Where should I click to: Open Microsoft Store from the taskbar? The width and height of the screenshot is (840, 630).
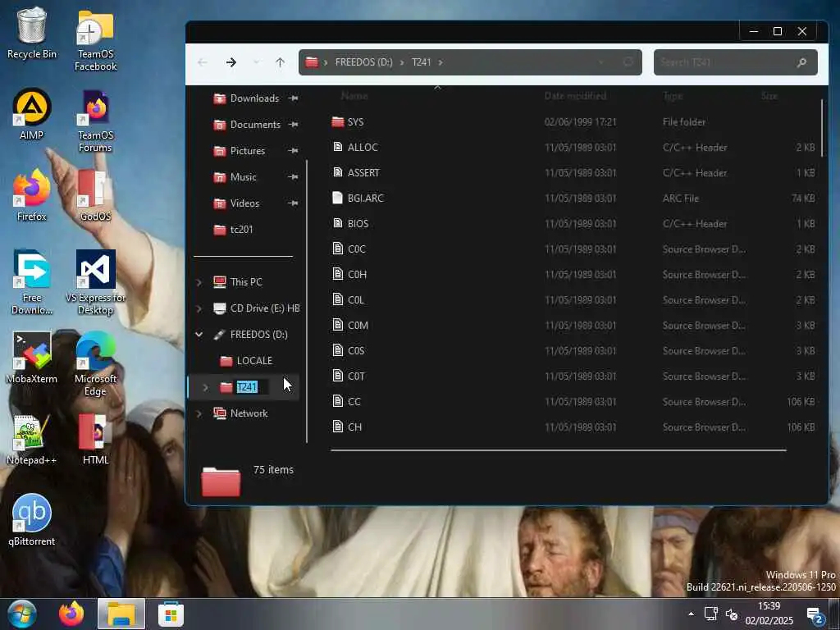point(171,614)
